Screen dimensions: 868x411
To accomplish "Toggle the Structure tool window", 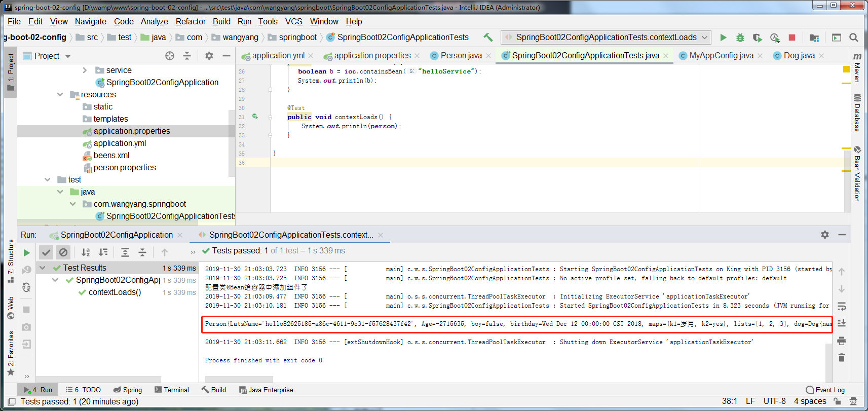I will [x=11, y=261].
